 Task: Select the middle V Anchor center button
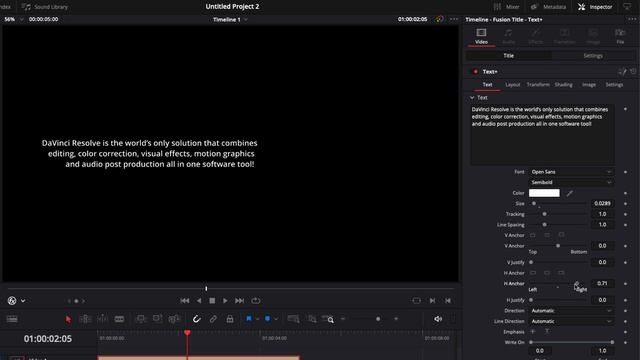547,235
